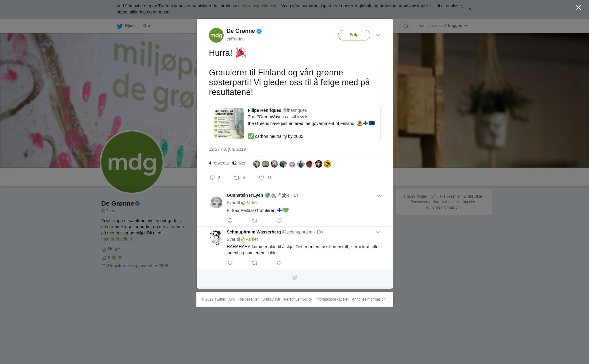Click the reply icon under main tweet
Viewport: 589px width, 364px height.
(212, 178)
